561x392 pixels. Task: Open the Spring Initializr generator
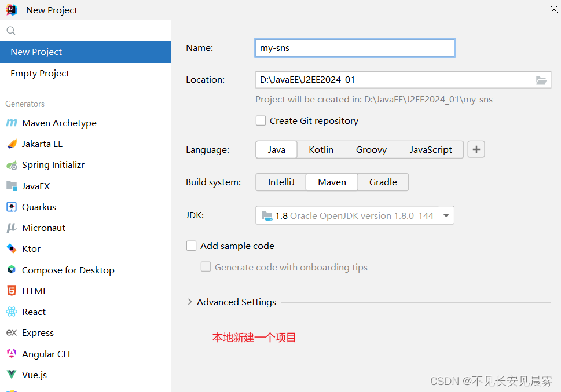[53, 165]
